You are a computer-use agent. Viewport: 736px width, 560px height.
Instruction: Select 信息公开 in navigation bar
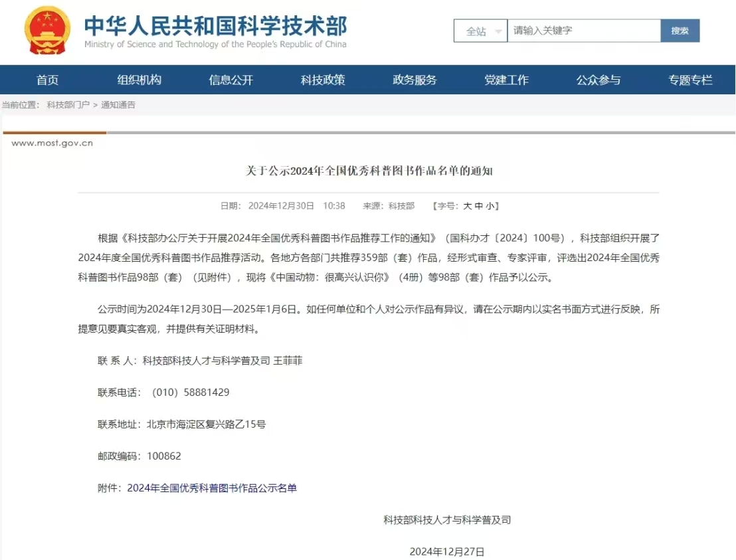(x=231, y=80)
